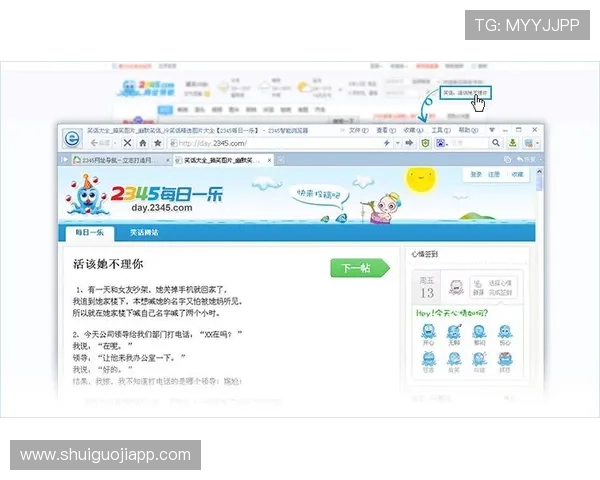Click the 心情签到 panel heading

coord(424,254)
